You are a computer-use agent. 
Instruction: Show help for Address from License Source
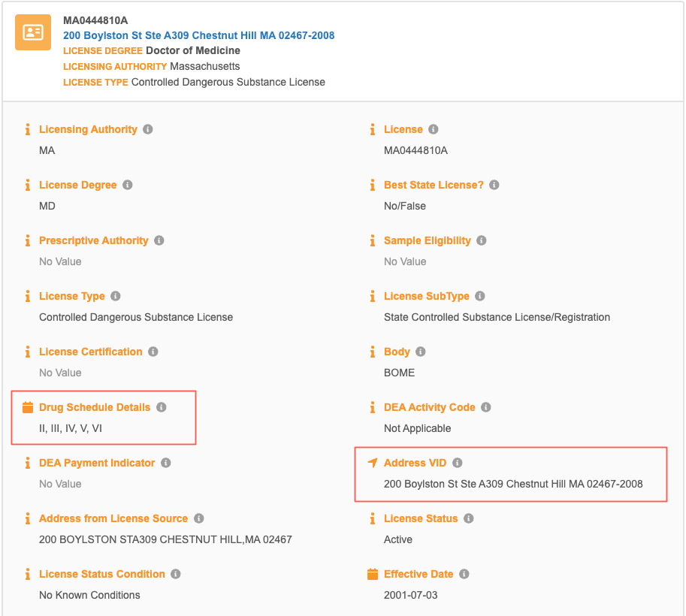point(199,518)
